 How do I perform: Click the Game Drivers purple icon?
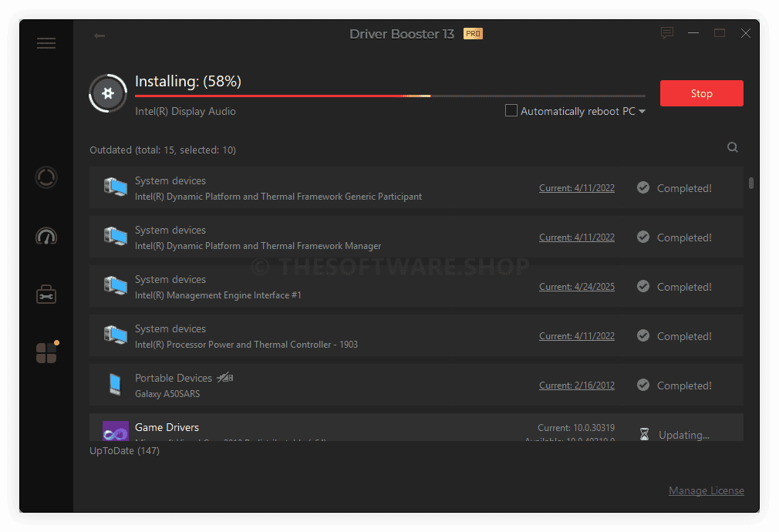pos(116,431)
